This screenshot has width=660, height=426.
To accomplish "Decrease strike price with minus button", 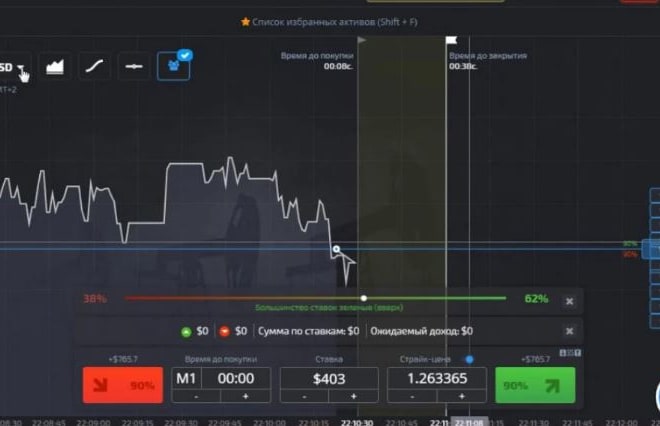I will 412,396.
